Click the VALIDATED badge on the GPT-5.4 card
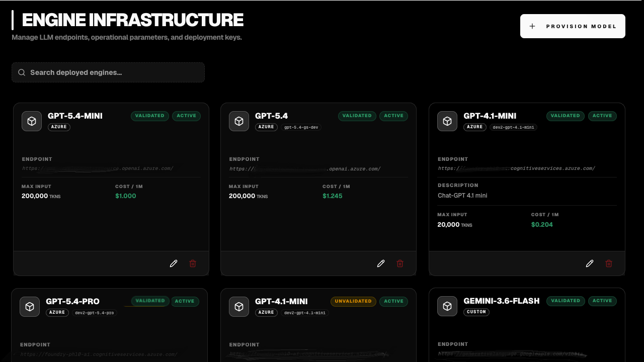 point(357,116)
